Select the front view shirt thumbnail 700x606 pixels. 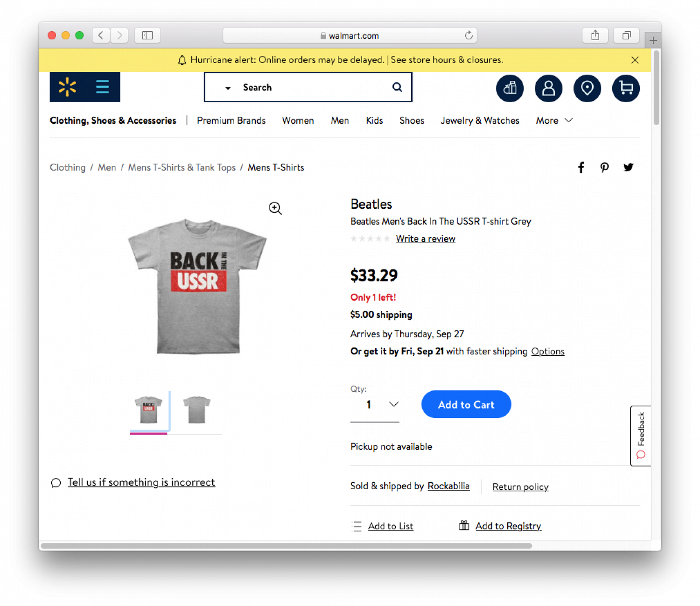pos(148,410)
